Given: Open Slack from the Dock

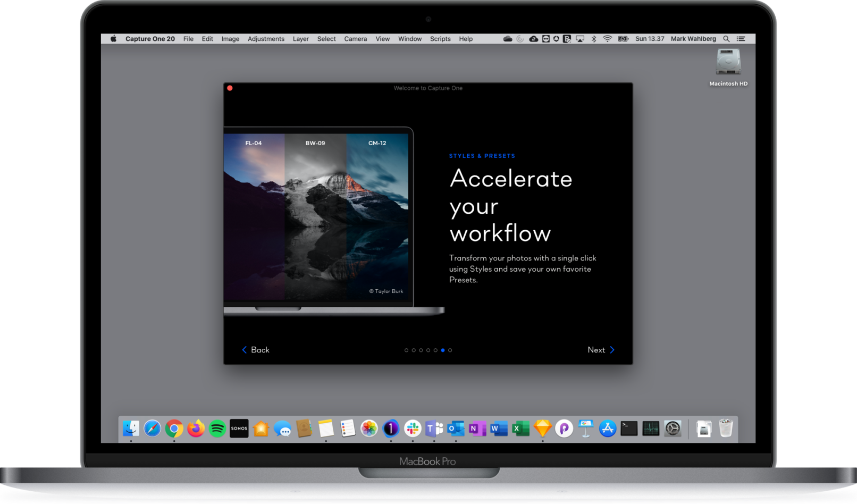Looking at the screenshot, I should coord(412,429).
